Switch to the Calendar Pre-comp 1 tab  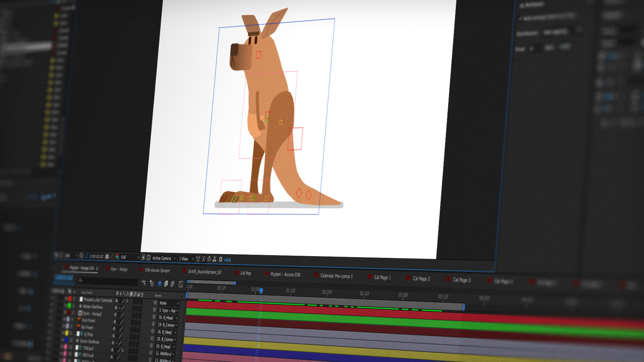(336, 276)
